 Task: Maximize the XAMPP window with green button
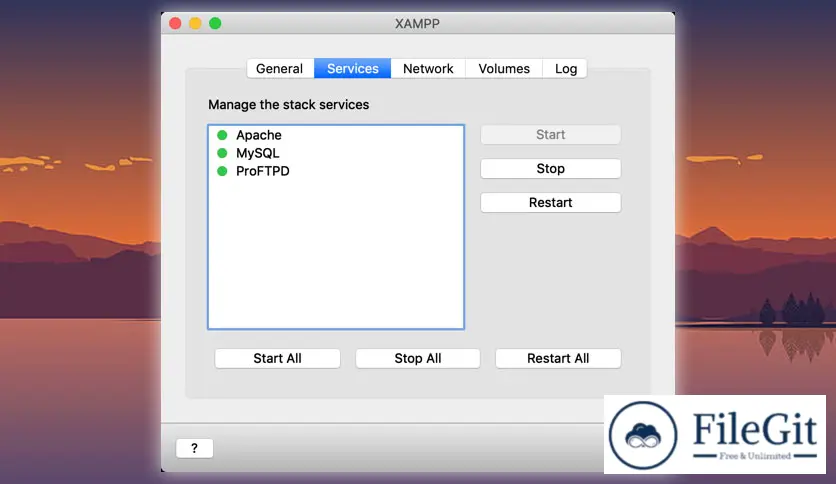point(215,23)
